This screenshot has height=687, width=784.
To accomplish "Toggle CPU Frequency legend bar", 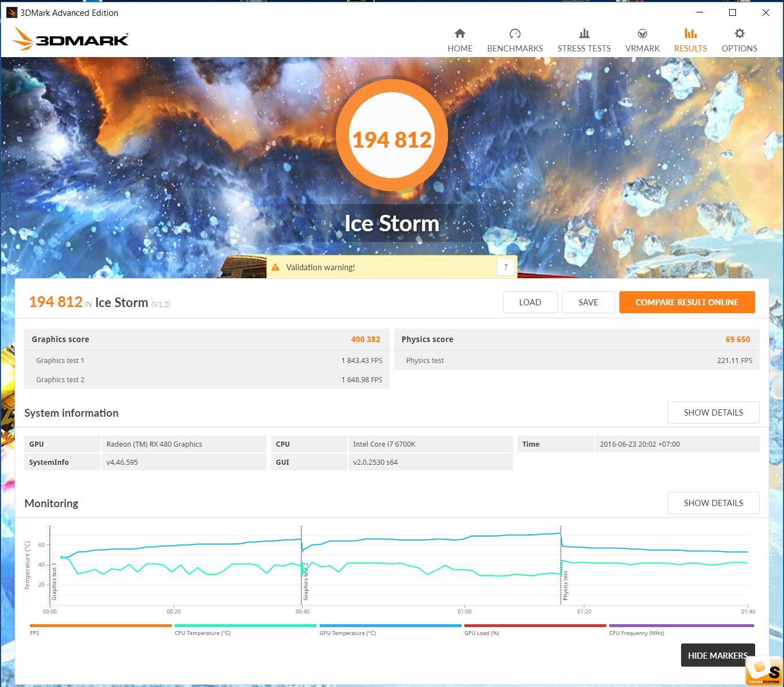I will click(x=681, y=625).
